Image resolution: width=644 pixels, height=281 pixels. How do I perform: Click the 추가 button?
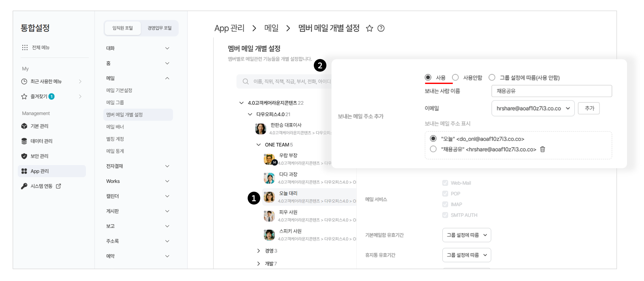[x=589, y=108]
